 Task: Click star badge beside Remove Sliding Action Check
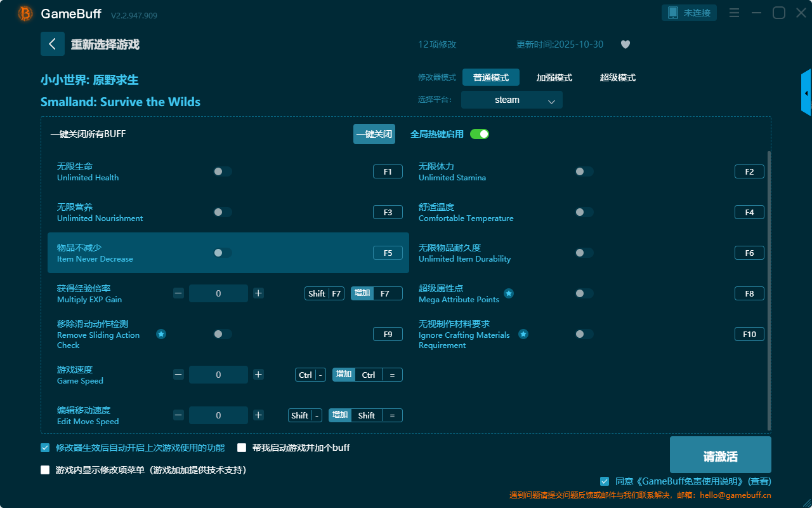(161, 334)
